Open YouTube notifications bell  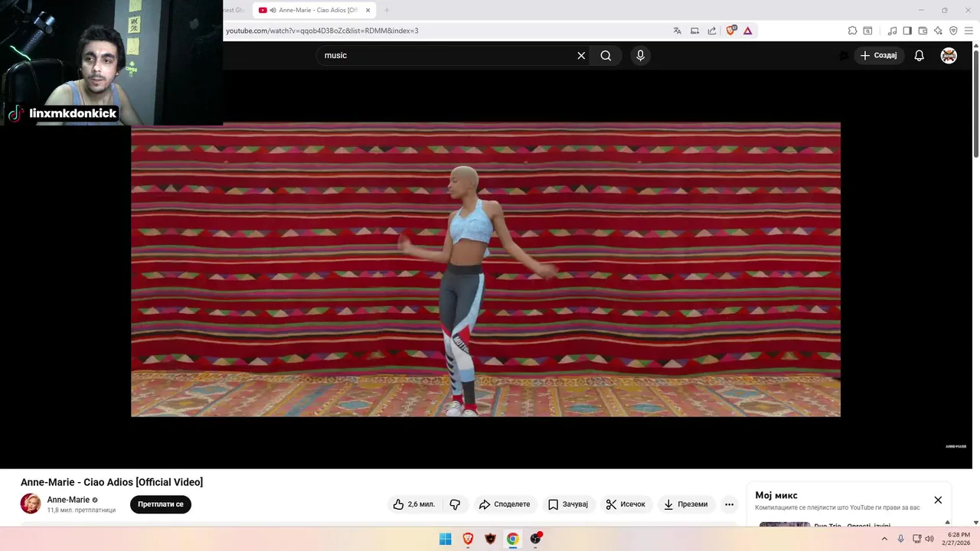[920, 55]
